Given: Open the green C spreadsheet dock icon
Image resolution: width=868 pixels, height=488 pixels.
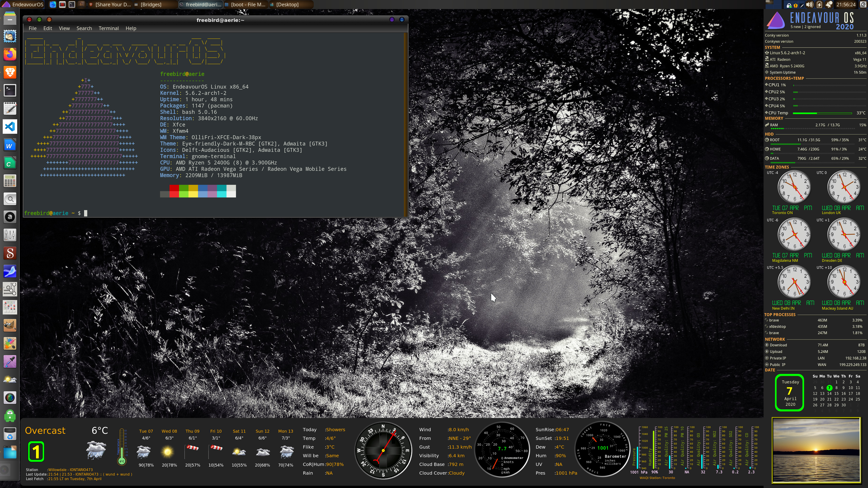Looking at the screenshot, I should [10, 163].
